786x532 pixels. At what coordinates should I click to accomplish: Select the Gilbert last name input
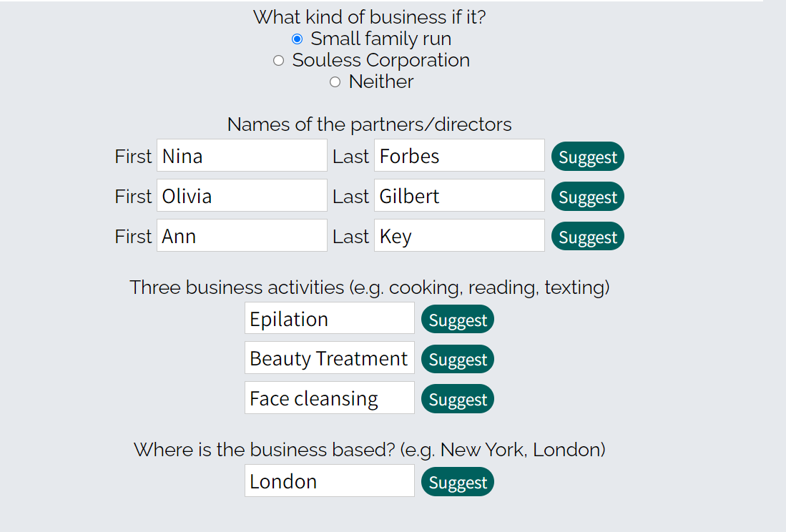(x=459, y=196)
